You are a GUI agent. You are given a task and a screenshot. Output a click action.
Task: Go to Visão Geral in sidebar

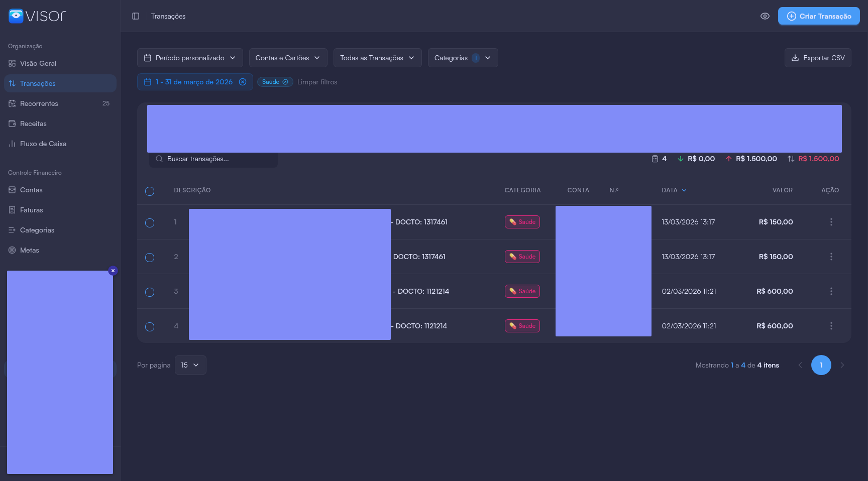point(38,63)
